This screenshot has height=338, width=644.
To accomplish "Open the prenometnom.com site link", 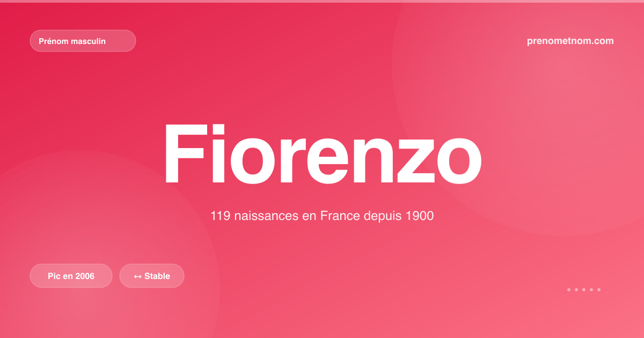I will tap(570, 41).
